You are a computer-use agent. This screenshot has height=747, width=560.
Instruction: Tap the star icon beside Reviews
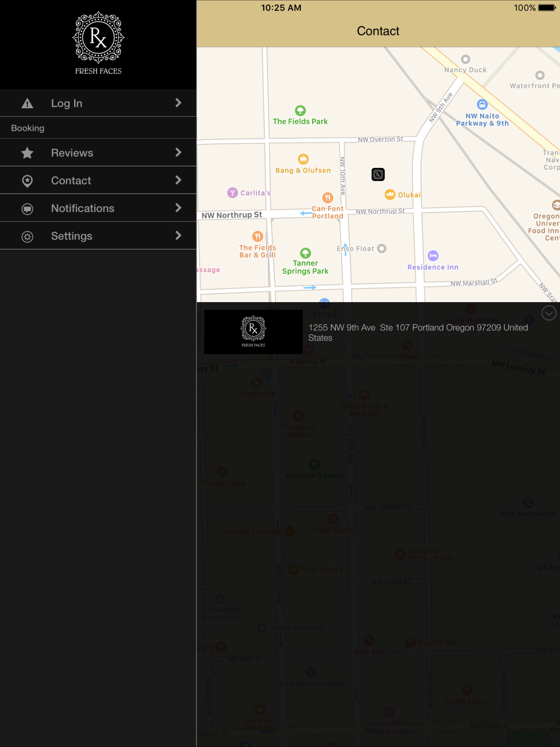point(27,153)
